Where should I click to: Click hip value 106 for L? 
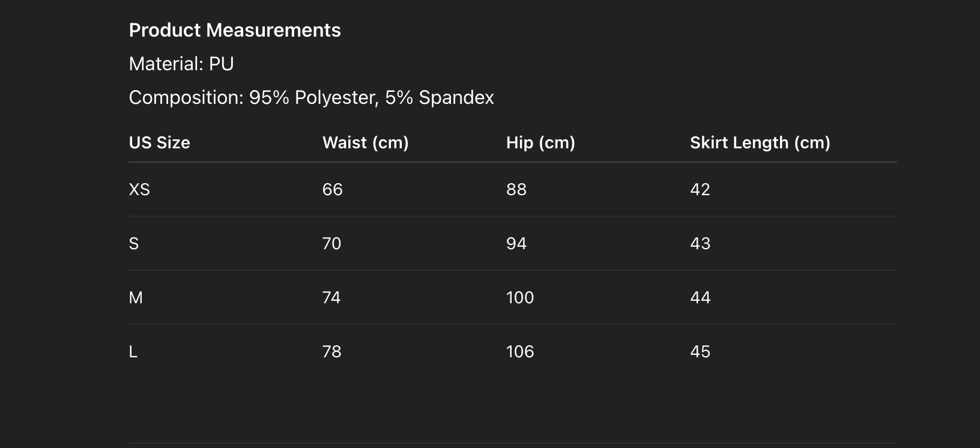pyautogui.click(x=520, y=351)
